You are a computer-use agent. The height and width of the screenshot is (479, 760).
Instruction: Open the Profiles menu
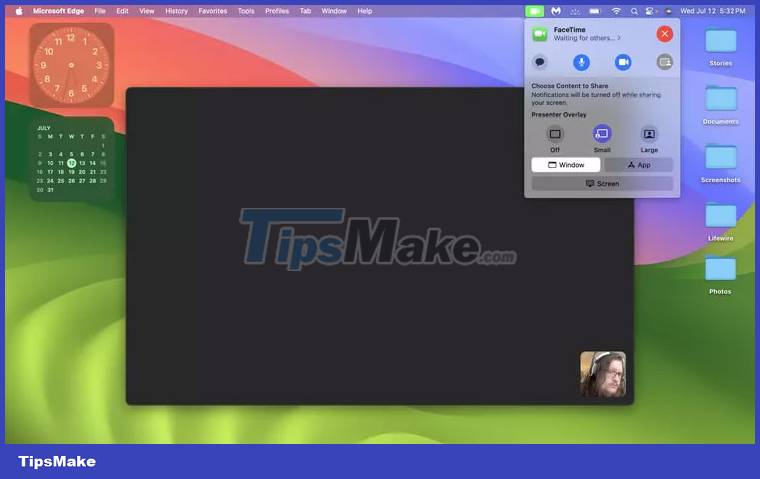277,11
